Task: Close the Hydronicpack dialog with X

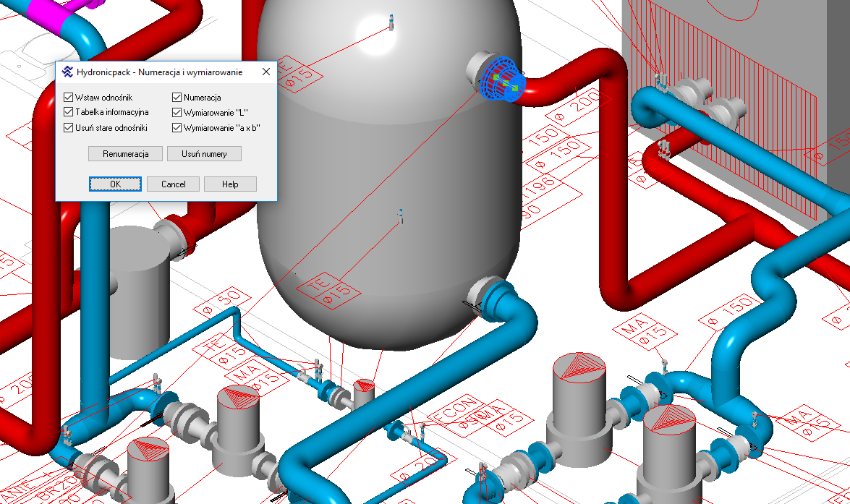Action: 265,72
